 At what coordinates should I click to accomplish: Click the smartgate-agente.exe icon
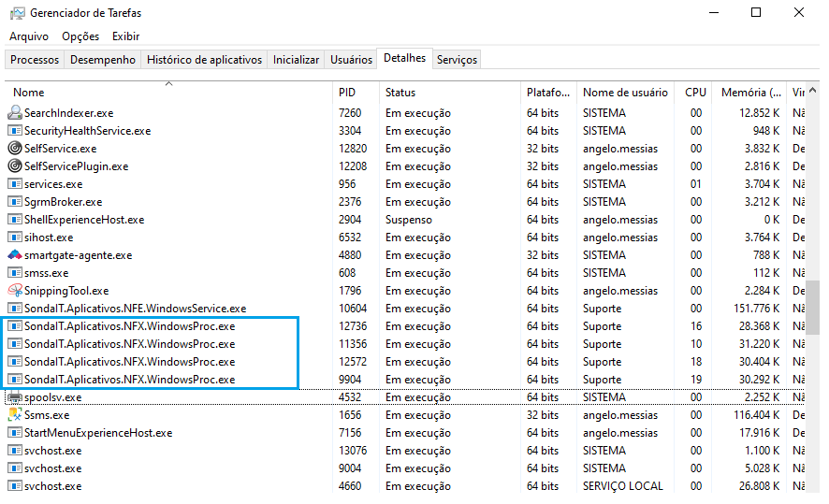15,255
